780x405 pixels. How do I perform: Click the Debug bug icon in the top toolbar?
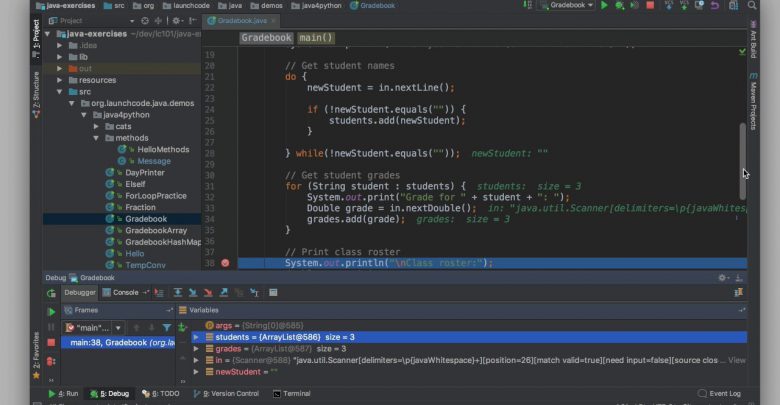click(619, 5)
